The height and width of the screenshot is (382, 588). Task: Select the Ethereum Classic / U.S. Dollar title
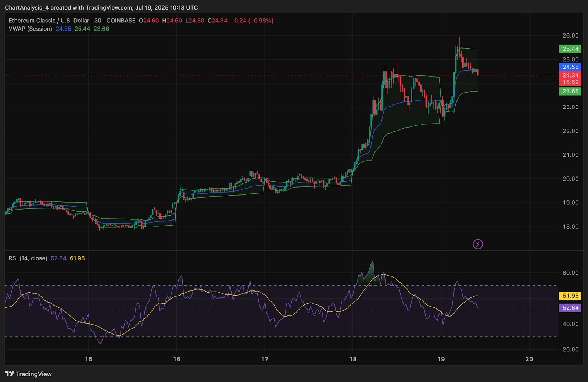49,21
